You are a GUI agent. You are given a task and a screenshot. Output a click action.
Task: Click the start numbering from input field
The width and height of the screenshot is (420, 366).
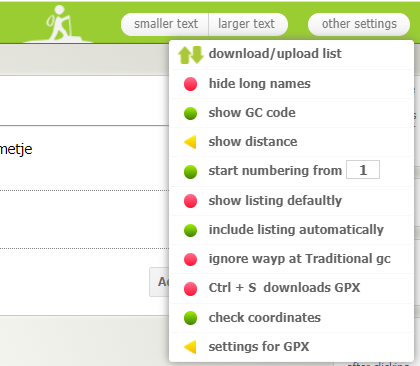coord(363,170)
